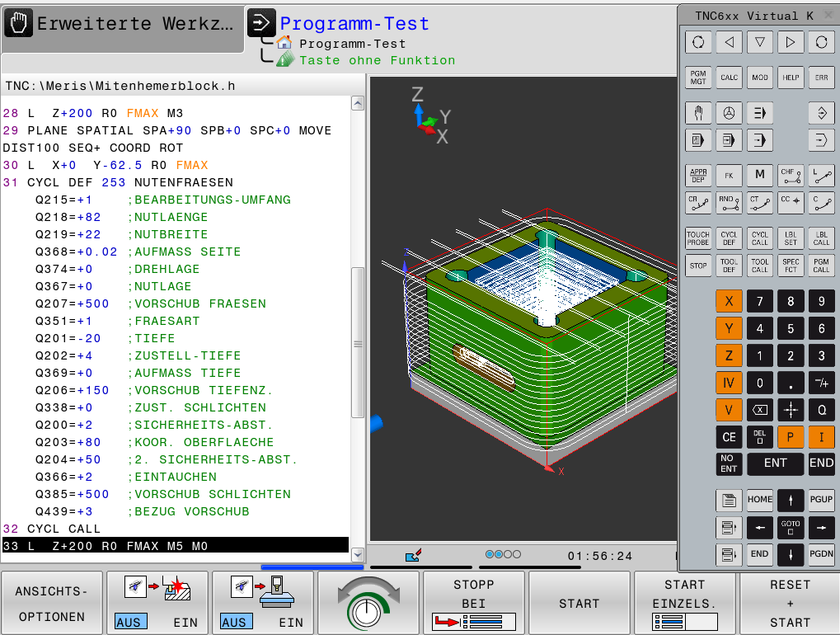The image size is (840, 635).
Task: Click the simulation speed dial softkey
Action: tap(368, 604)
